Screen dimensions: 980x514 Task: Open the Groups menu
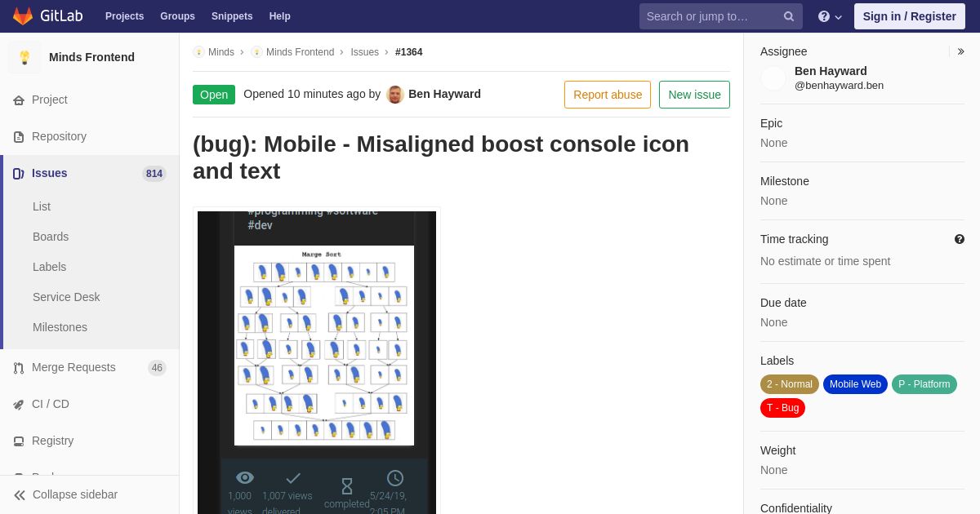click(x=177, y=16)
